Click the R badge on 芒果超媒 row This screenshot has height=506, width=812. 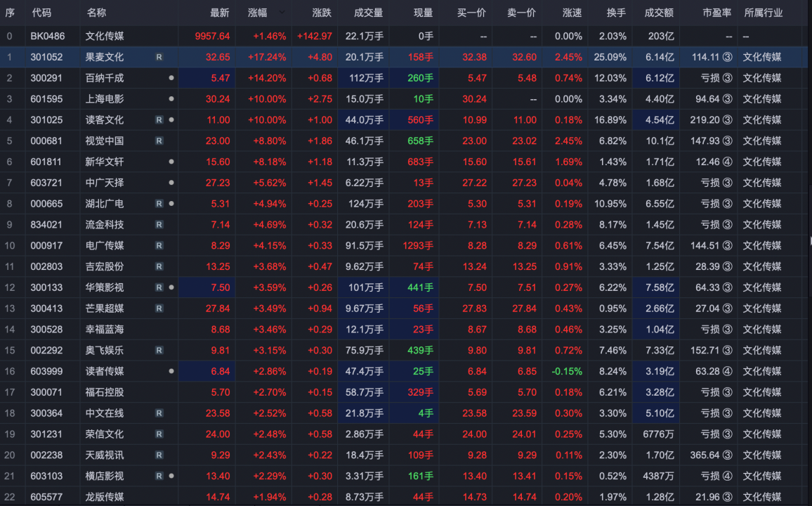[x=159, y=309]
